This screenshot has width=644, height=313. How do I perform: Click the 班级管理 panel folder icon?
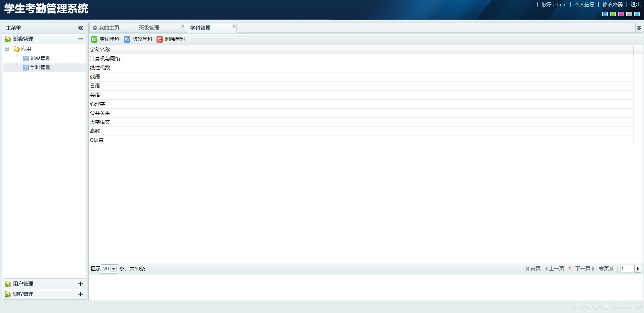pos(7,39)
